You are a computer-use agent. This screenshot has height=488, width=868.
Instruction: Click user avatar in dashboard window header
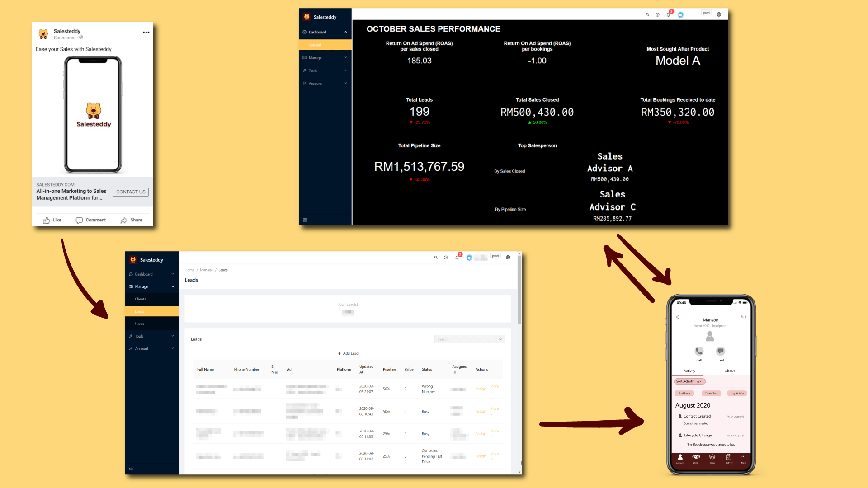pos(680,15)
